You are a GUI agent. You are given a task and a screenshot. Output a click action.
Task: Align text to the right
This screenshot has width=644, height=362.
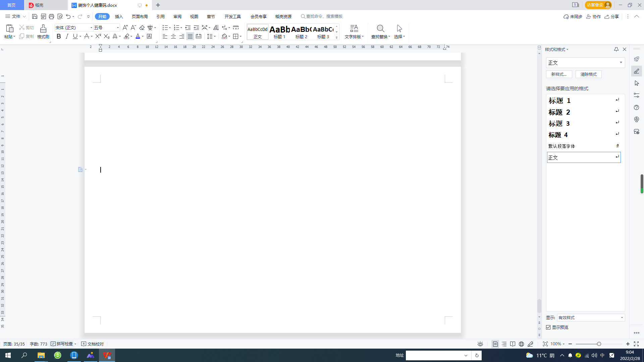[x=182, y=36]
